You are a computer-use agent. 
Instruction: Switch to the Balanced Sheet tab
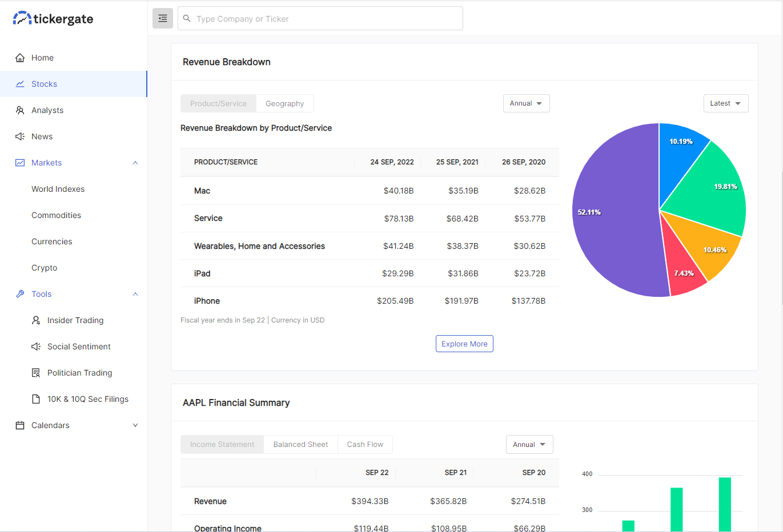tap(300, 445)
